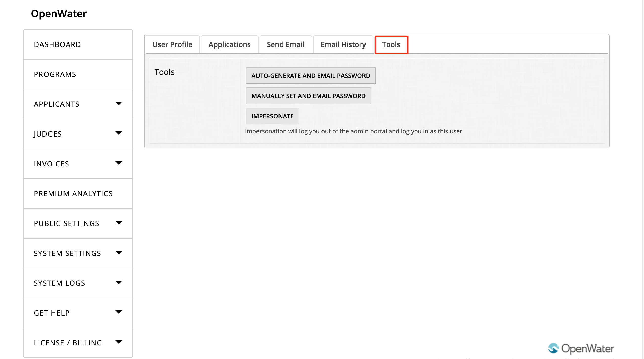The width and height of the screenshot is (644, 359).
Task: Select the System Logs sidebar label
Action: coord(59,283)
